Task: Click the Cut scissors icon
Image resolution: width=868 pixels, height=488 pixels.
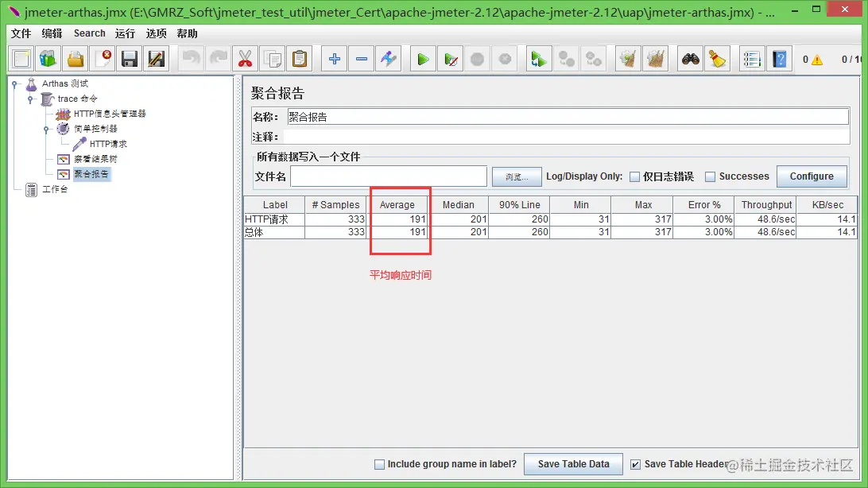Action: (x=246, y=59)
